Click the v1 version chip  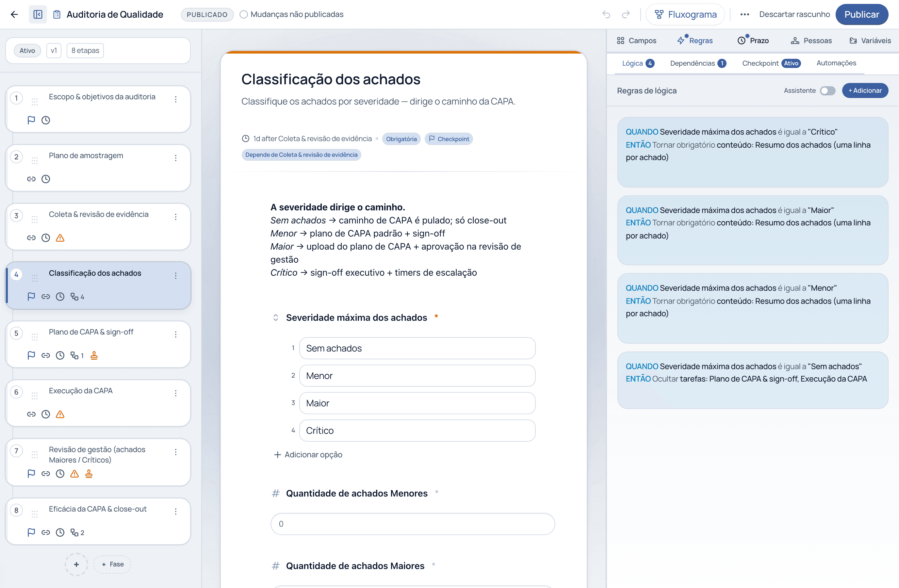pyautogui.click(x=54, y=51)
